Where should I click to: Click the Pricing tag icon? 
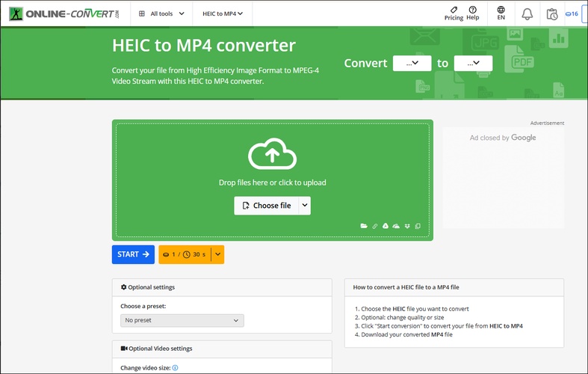click(454, 10)
